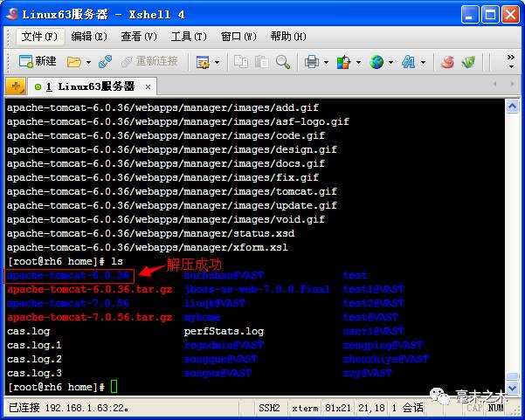
Task: Expand the toolbar overflow chevron
Action: [x=511, y=61]
